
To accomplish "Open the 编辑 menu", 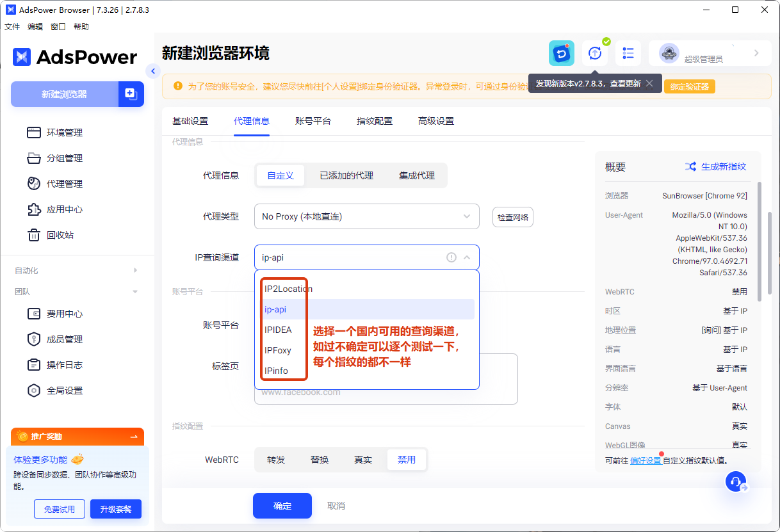I will click(x=35, y=27).
